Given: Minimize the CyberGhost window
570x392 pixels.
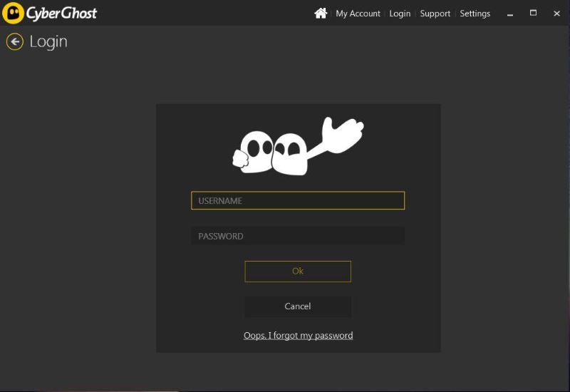Looking at the screenshot, I should [x=510, y=14].
